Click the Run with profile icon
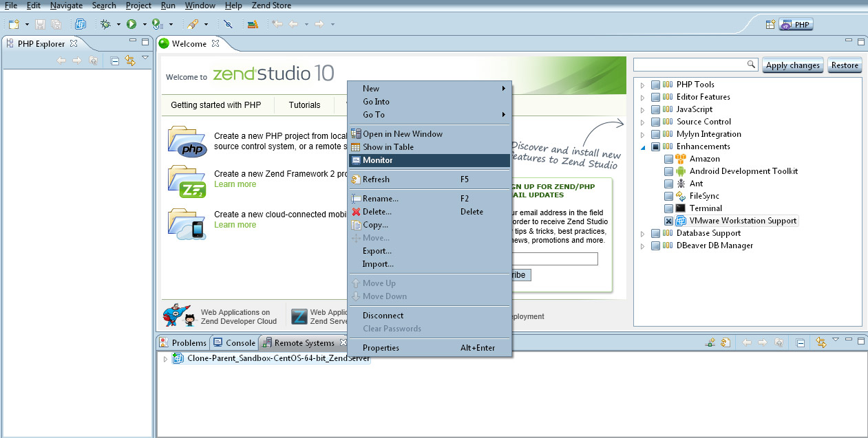 coord(157,24)
